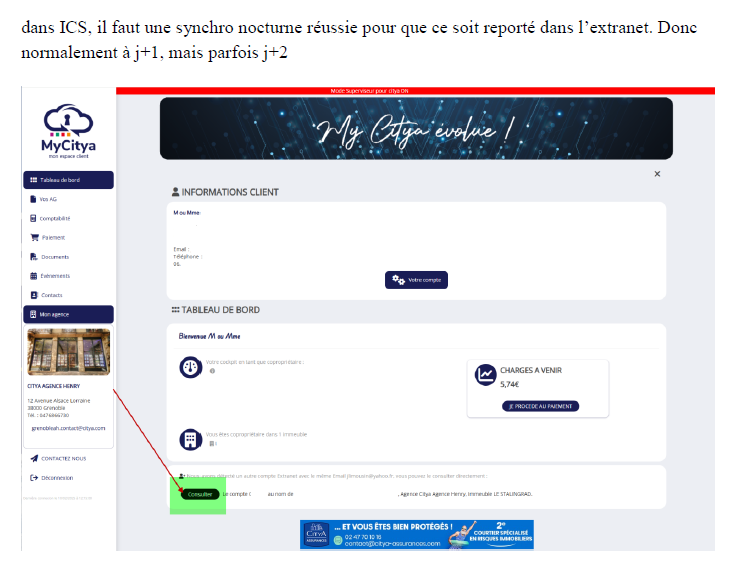This screenshot has width=742, height=577.
Task: Open the Votre compte settings button
Action: tap(416, 280)
